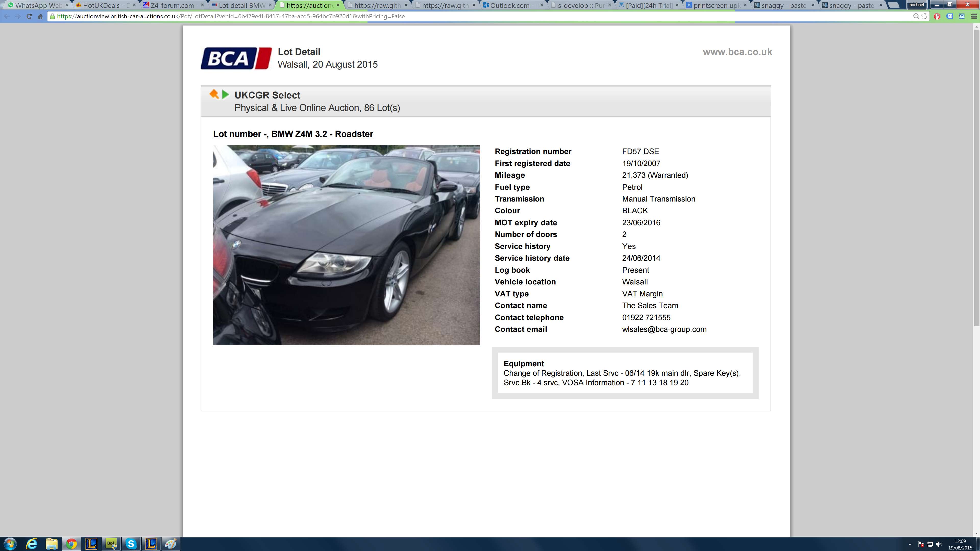
Task: Open the volume speaker tray icon
Action: click(x=939, y=544)
